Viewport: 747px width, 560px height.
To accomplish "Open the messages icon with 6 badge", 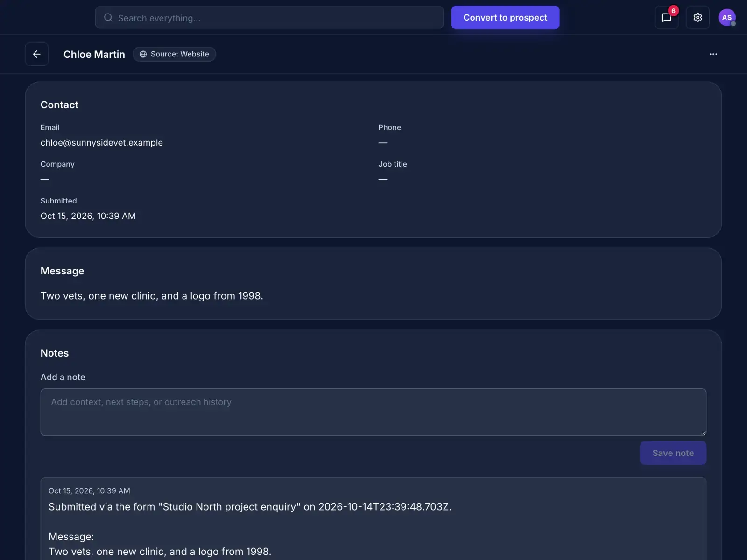I will (667, 18).
